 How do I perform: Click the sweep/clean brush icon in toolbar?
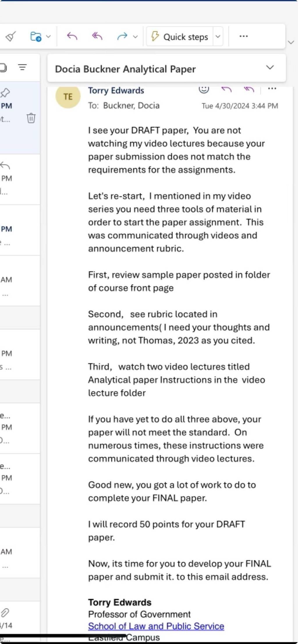11,37
